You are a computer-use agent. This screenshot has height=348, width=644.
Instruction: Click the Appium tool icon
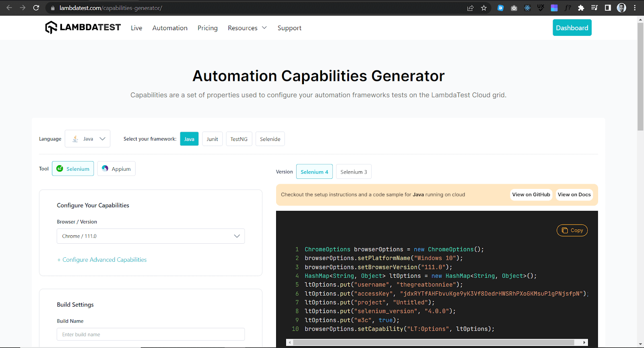(x=105, y=168)
